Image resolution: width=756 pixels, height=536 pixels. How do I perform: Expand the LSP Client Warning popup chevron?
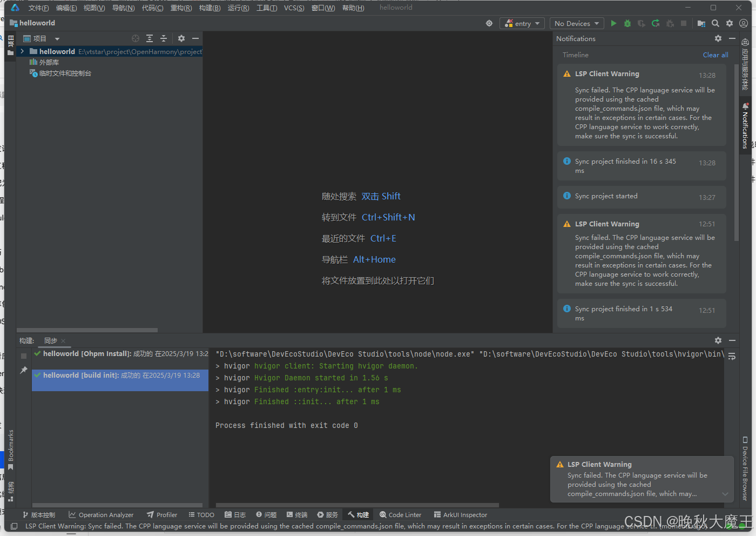[x=725, y=493]
